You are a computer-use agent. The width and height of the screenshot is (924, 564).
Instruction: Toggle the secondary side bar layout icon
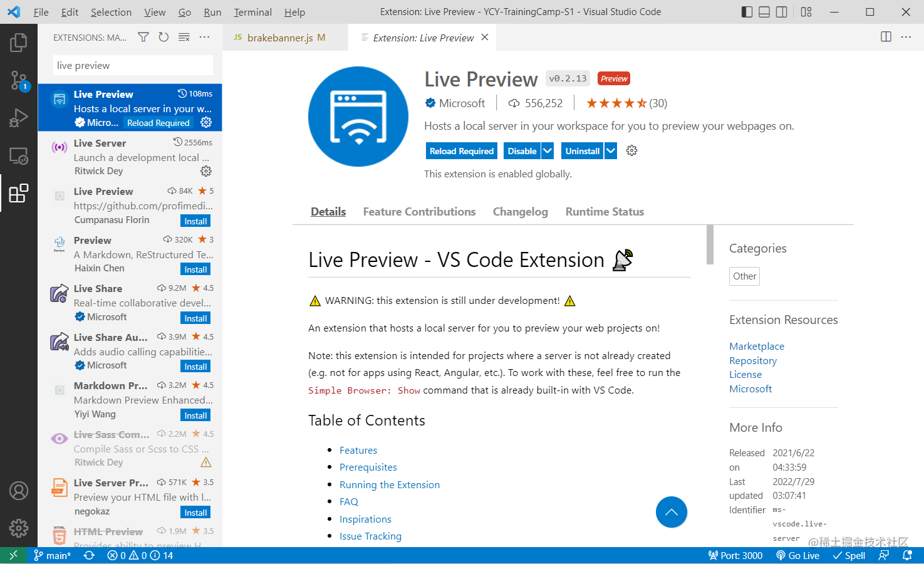pos(781,12)
